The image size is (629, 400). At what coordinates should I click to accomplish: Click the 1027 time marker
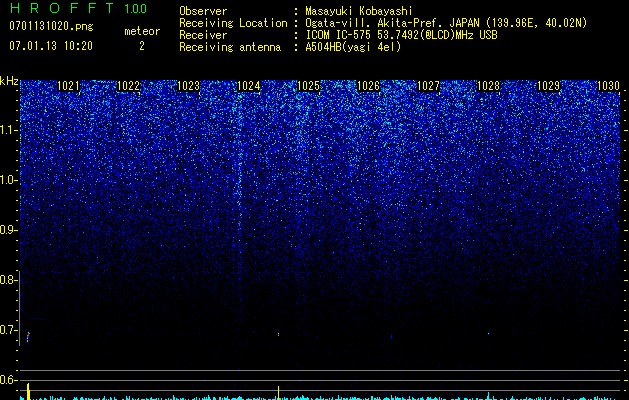pos(428,86)
